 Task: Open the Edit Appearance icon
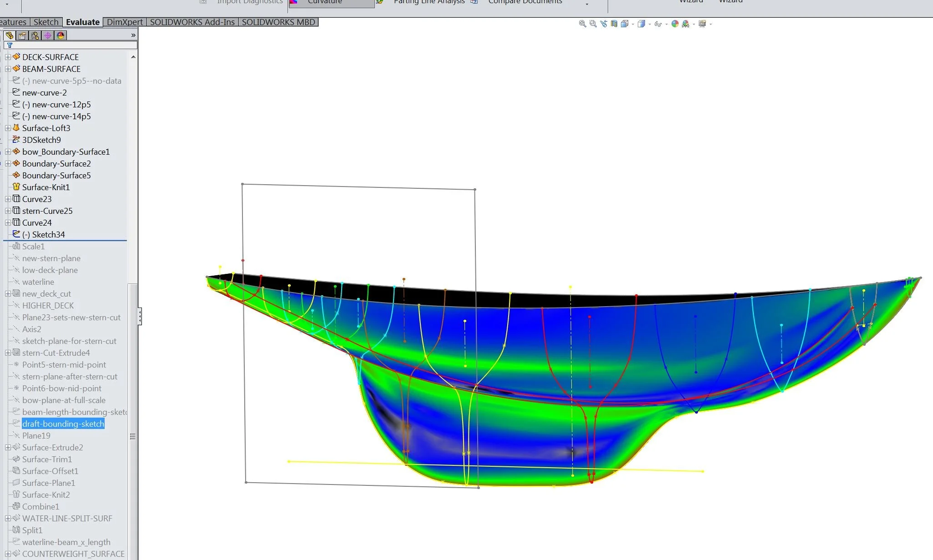[x=674, y=23]
